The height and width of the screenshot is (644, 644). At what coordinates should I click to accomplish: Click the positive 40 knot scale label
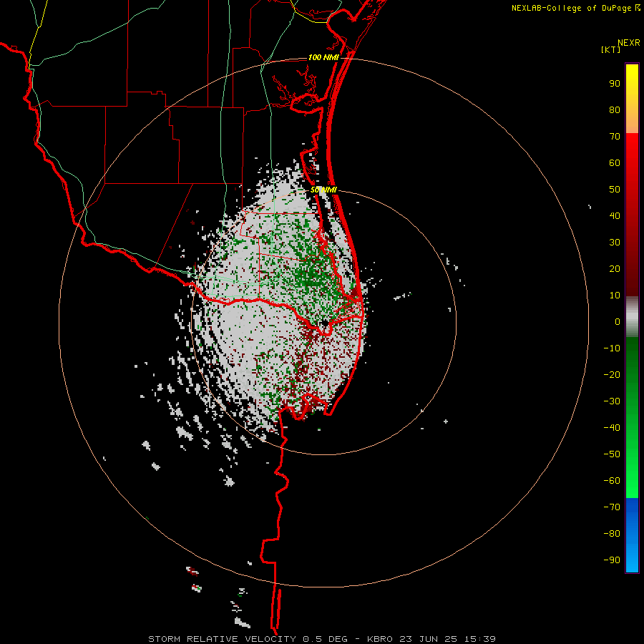[615, 215]
